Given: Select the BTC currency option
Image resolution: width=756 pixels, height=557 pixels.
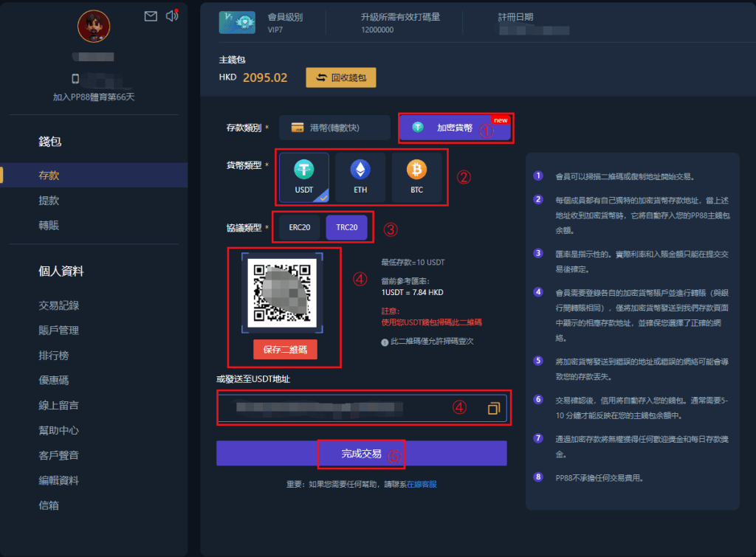Looking at the screenshot, I should tap(416, 177).
